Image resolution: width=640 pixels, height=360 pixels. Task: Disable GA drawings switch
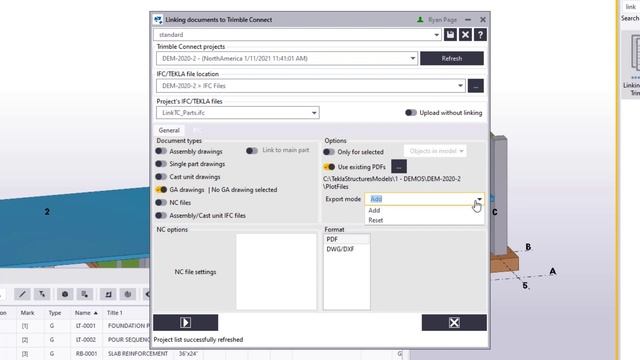161,189
